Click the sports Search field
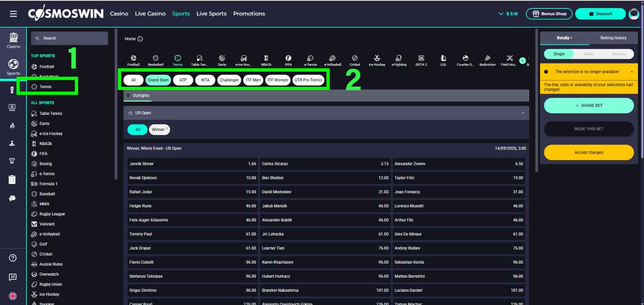Screen dimensions: 644x305 coord(69,38)
